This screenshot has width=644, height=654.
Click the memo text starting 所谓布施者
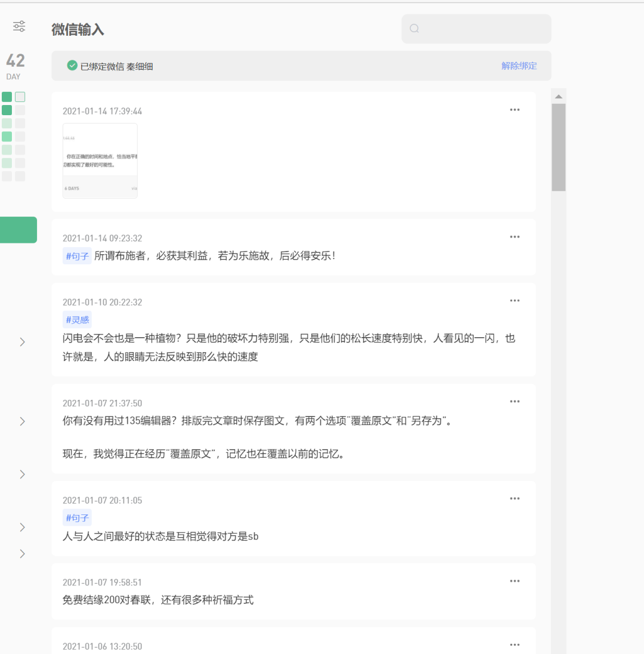[215, 255]
